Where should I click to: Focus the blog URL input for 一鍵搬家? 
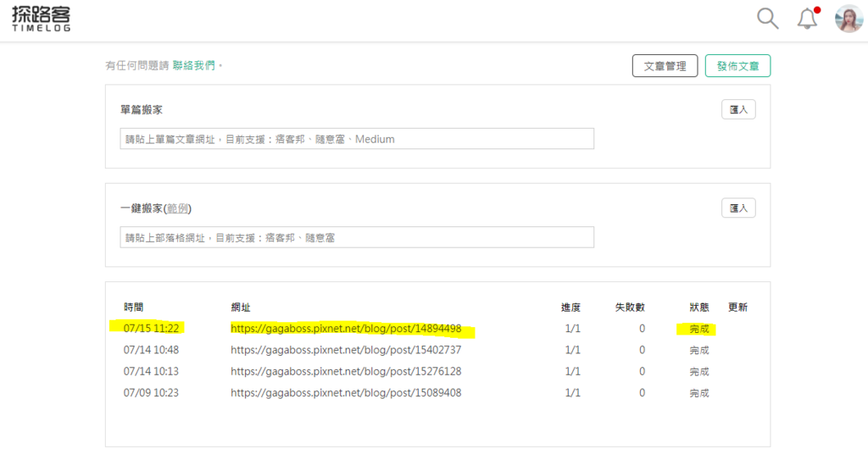[357, 237]
